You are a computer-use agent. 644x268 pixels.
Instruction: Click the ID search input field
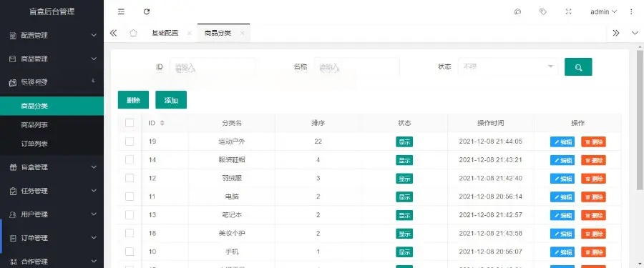tap(213, 67)
